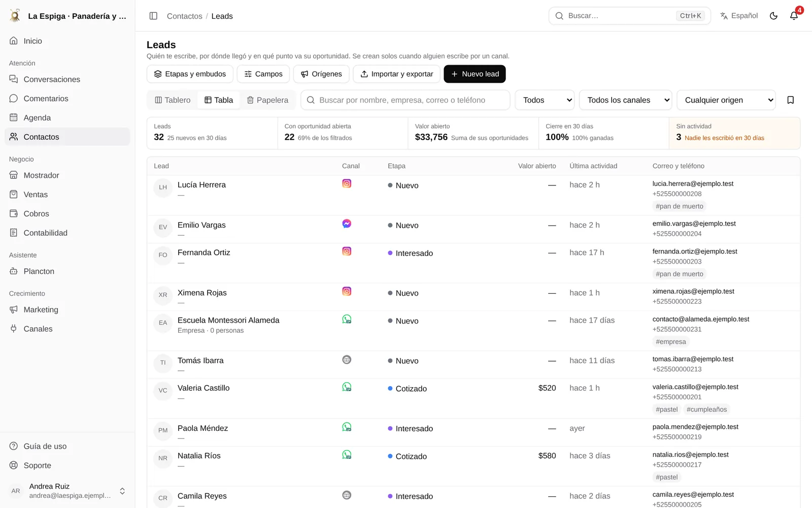Click the Contactos breadcrumb link
This screenshot has width=812, height=508.
pos(185,16)
